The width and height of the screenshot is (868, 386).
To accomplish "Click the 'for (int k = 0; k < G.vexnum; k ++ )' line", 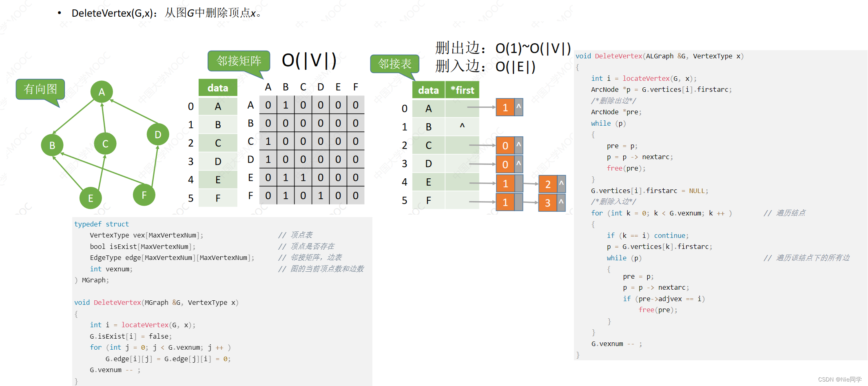I will point(662,213).
